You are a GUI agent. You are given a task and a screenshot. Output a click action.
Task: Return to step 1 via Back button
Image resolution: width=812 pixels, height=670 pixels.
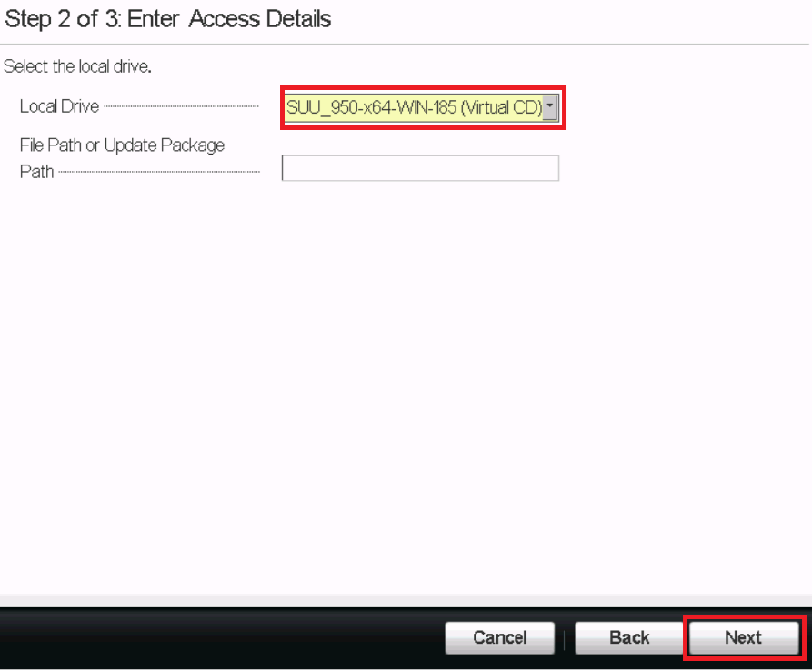[629, 637]
